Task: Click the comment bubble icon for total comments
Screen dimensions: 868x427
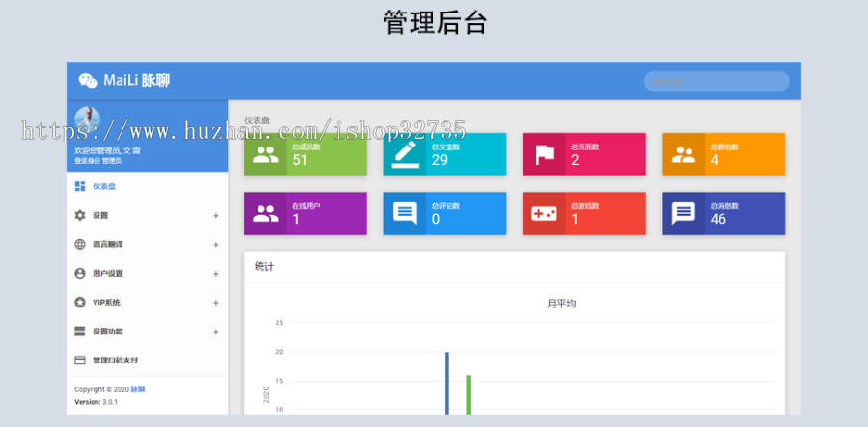Action: (404, 214)
